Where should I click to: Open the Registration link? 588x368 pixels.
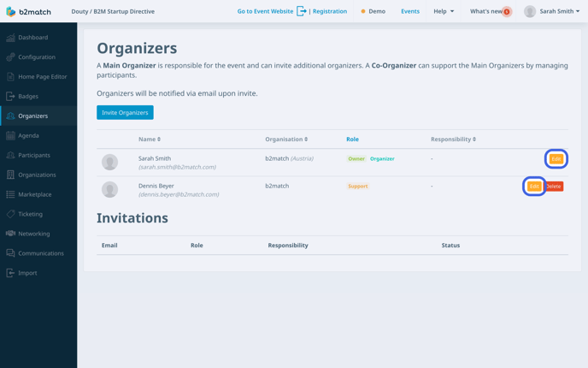click(x=330, y=11)
